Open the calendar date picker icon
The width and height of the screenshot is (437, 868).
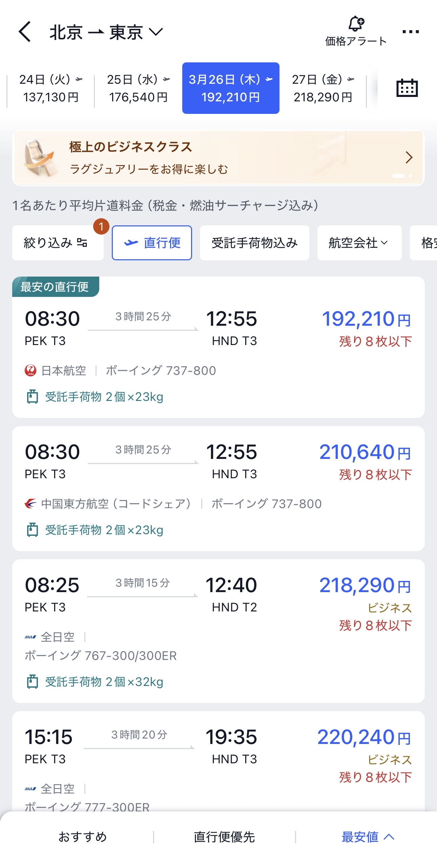point(407,88)
